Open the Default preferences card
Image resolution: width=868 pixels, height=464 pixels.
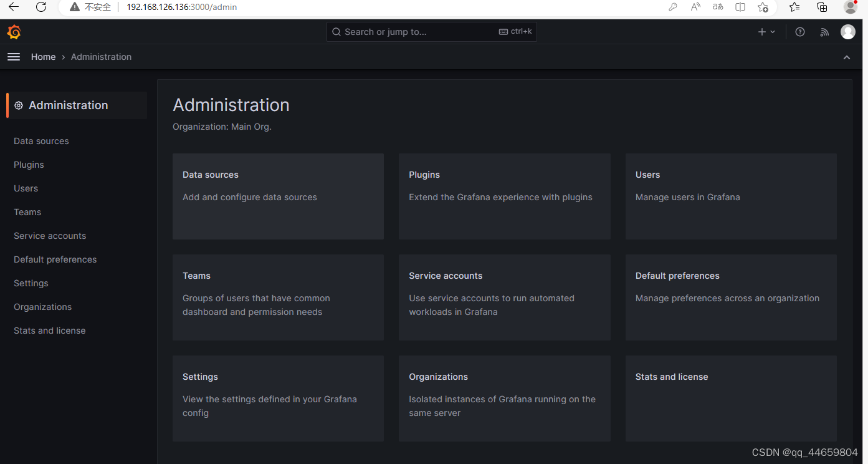[x=731, y=297]
